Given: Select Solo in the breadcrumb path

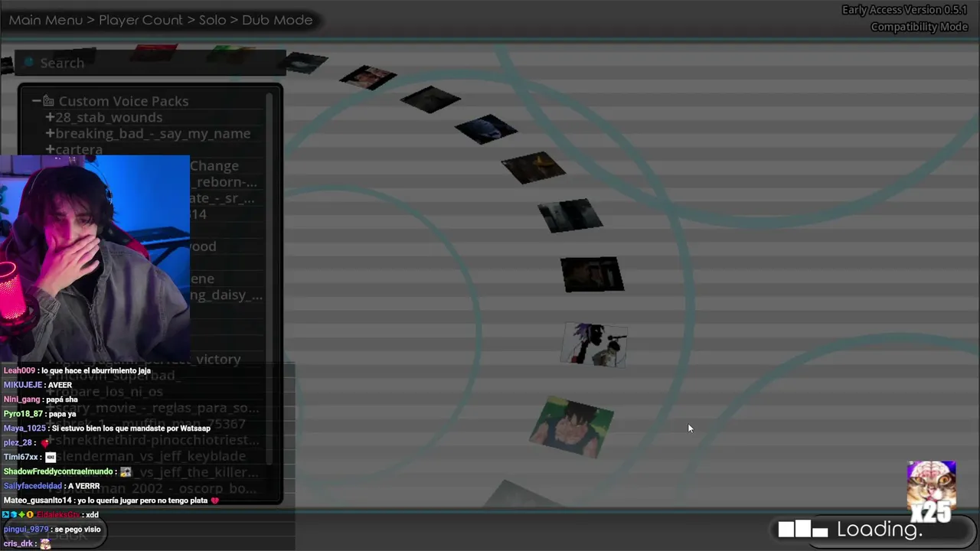Looking at the screenshot, I should (212, 20).
